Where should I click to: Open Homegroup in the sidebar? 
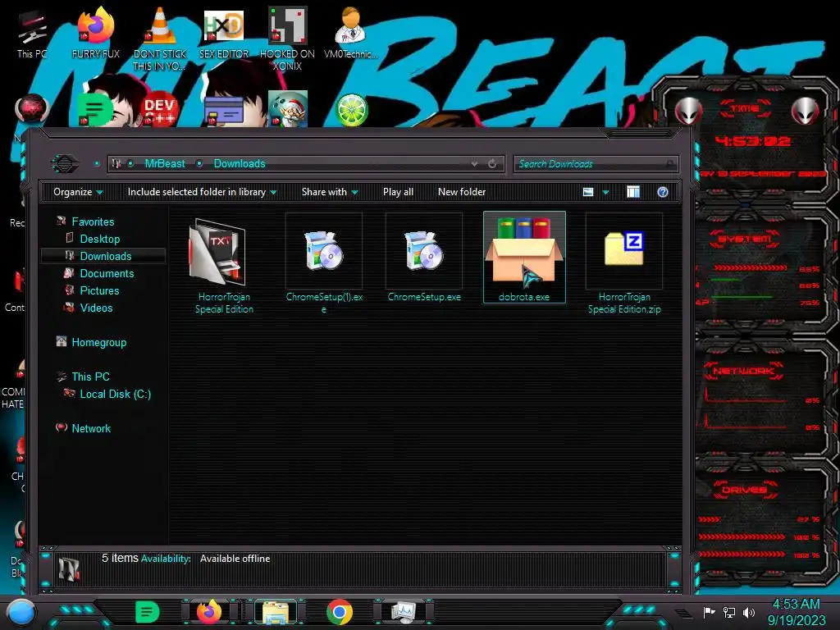point(99,342)
